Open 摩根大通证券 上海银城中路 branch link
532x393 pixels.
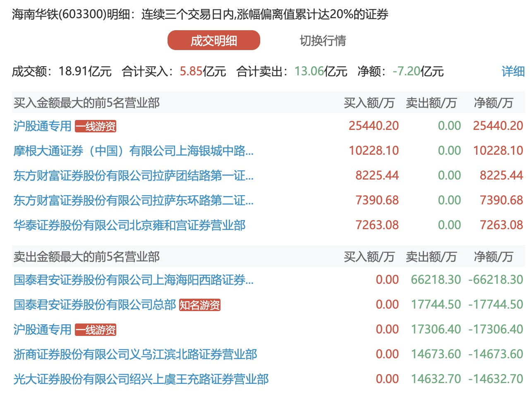(134, 151)
